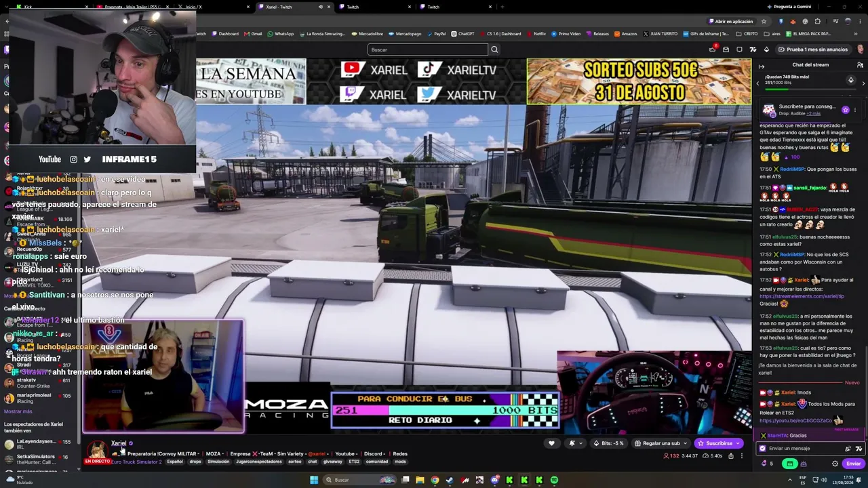This screenshot has height=488, width=868.
Task: Select the giveaway stream tag
Action: click(x=333, y=462)
